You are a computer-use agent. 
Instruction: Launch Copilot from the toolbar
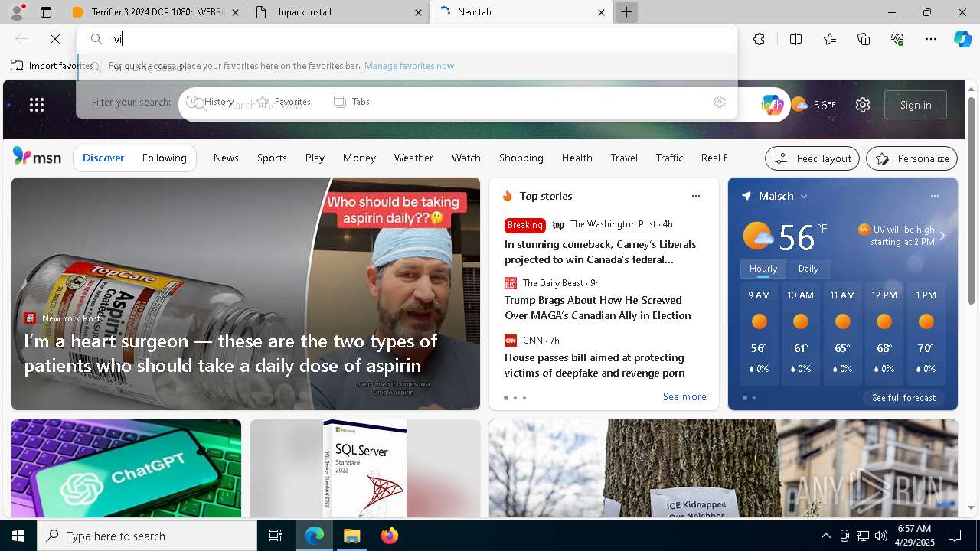click(962, 39)
